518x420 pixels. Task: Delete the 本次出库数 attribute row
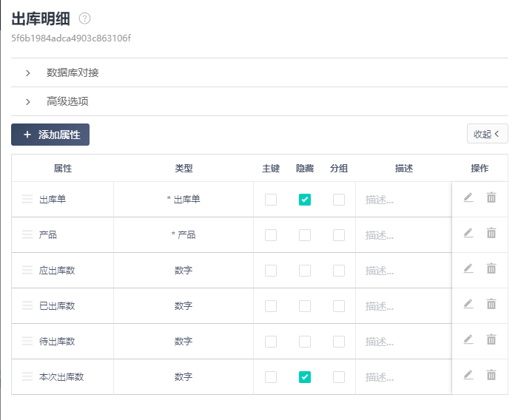tap(491, 375)
